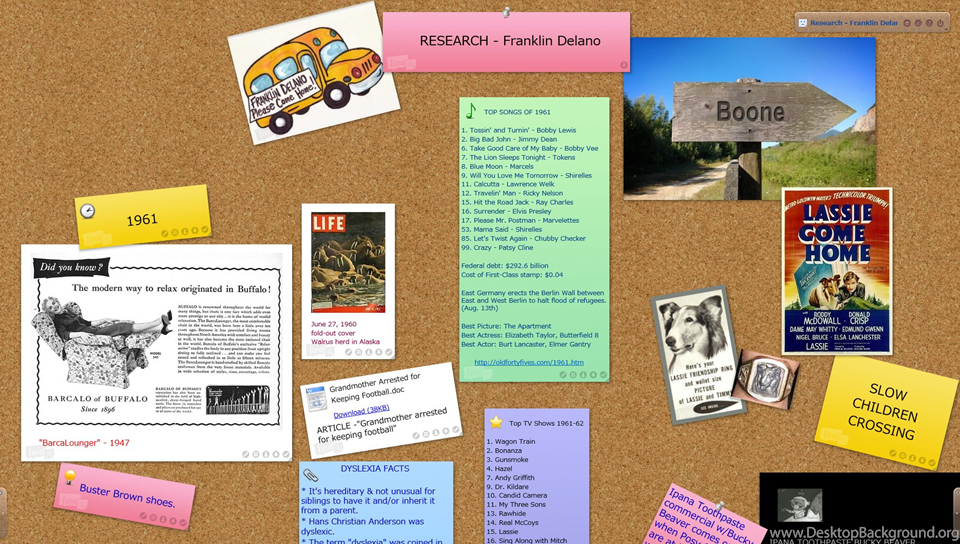Click 'Tossin' and Turnin' - Bobby Lewis' line
The width and height of the screenshot is (960, 544).
point(519,130)
